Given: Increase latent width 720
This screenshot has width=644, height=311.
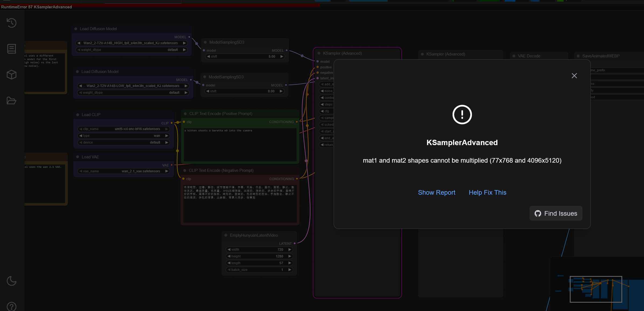Looking at the screenshot, I should (x=290, y=250).
